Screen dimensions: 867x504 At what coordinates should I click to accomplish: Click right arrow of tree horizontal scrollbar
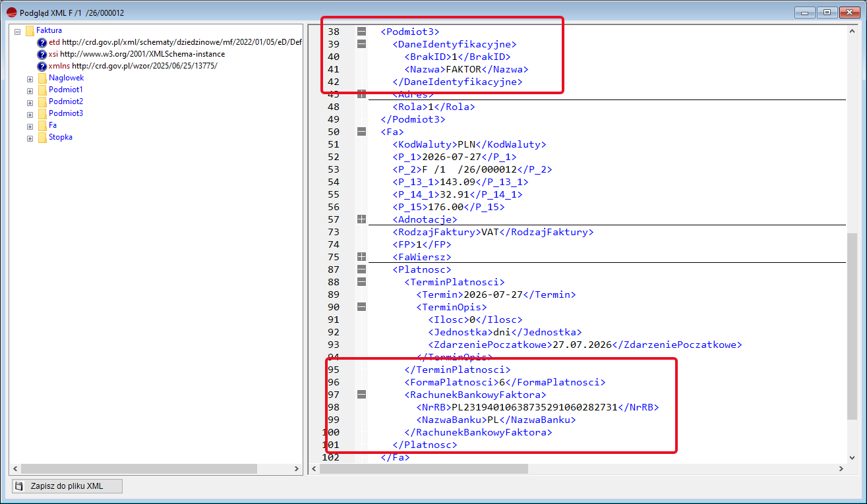pos(297,468)
